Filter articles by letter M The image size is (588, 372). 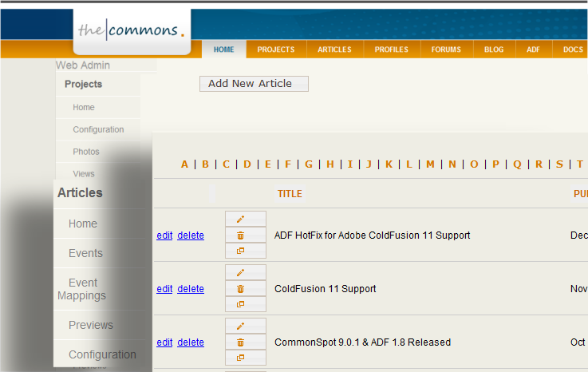(x=430, y=164)
